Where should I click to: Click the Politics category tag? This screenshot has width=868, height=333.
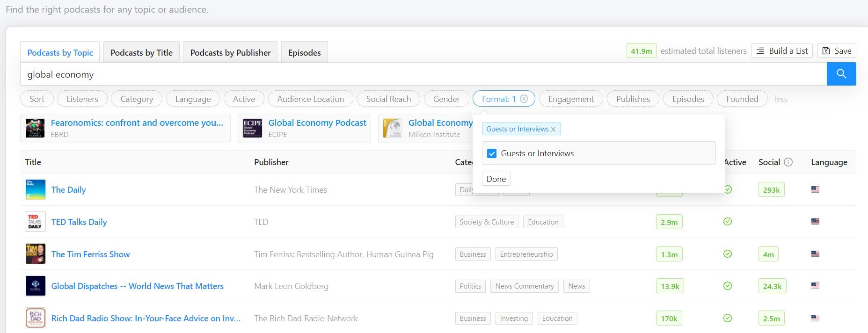coord(470,286)
